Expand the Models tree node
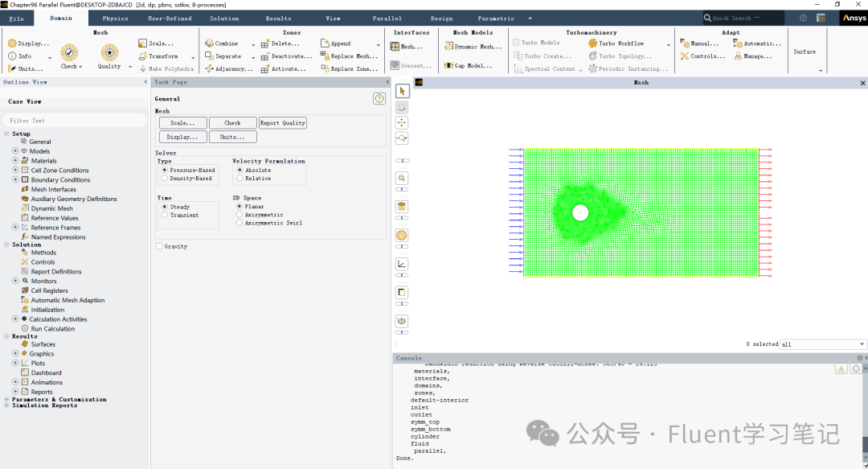 click(15, 150)
